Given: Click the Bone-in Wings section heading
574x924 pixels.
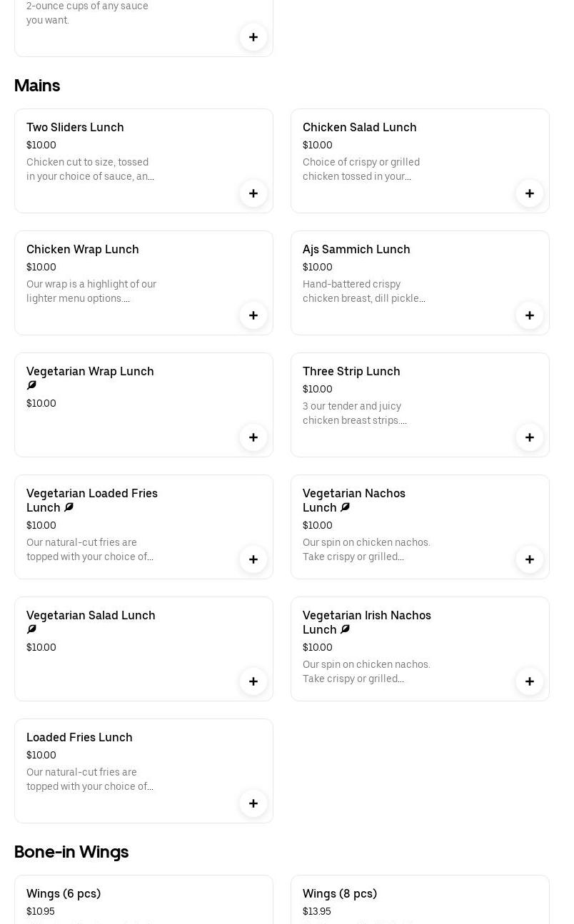Looking at the screenshot, I should click(x=71, y=852).
